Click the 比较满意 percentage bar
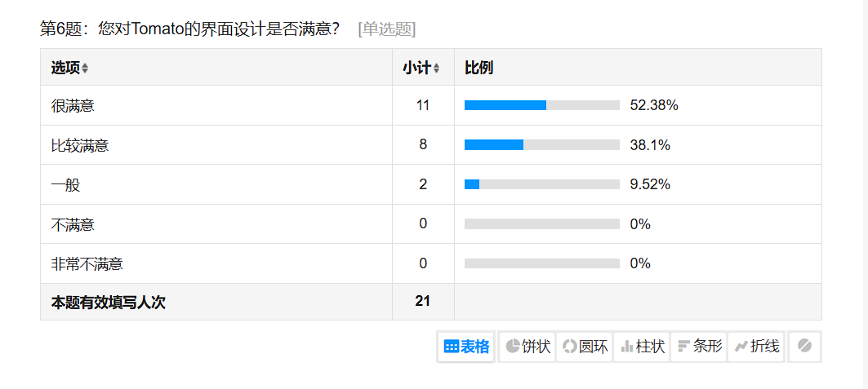868x389 pixels. pyautogui.click(x=541, y=145)
